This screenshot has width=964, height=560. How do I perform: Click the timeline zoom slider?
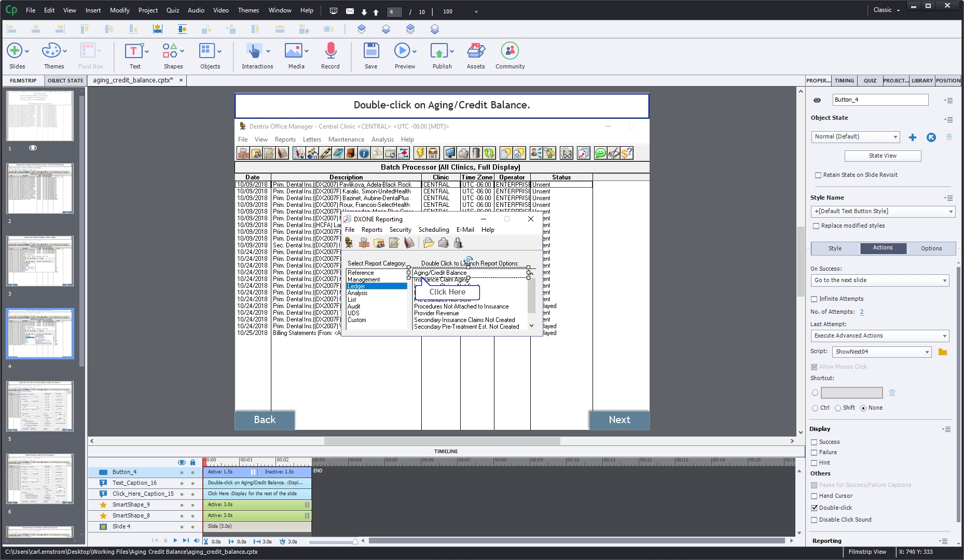(x=355, y=541)
